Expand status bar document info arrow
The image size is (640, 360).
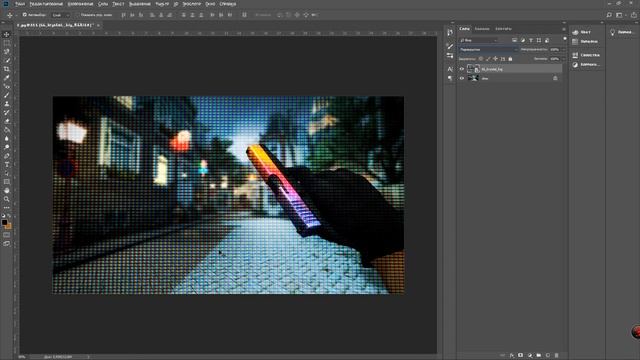88,357
